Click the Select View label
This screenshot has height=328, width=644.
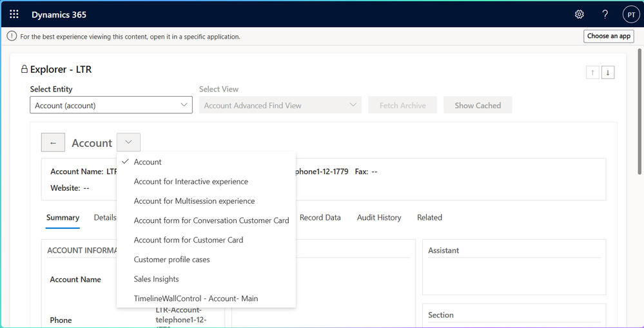(x=219, y=89)
